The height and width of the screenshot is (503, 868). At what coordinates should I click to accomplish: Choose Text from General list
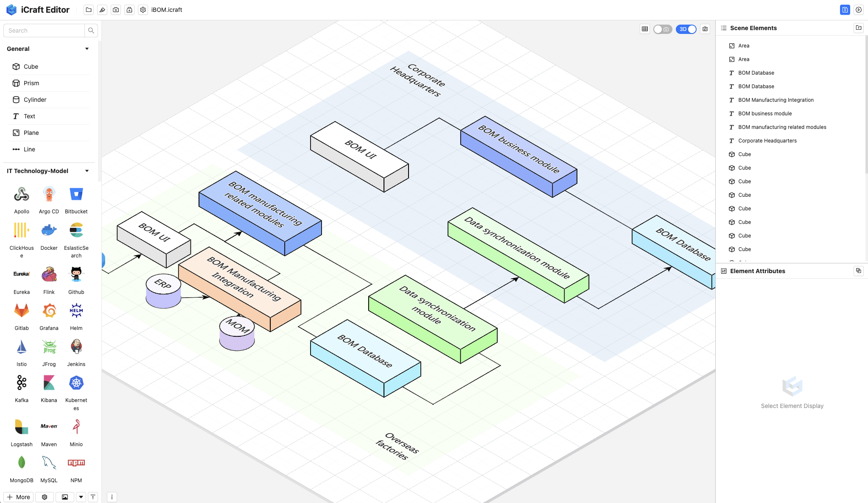point(49,116)
